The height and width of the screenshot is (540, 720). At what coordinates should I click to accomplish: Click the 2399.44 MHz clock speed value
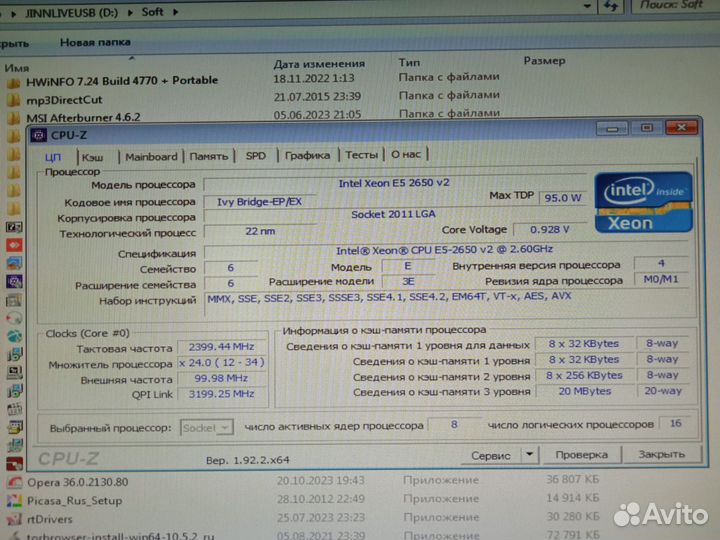tap(221, 347)
